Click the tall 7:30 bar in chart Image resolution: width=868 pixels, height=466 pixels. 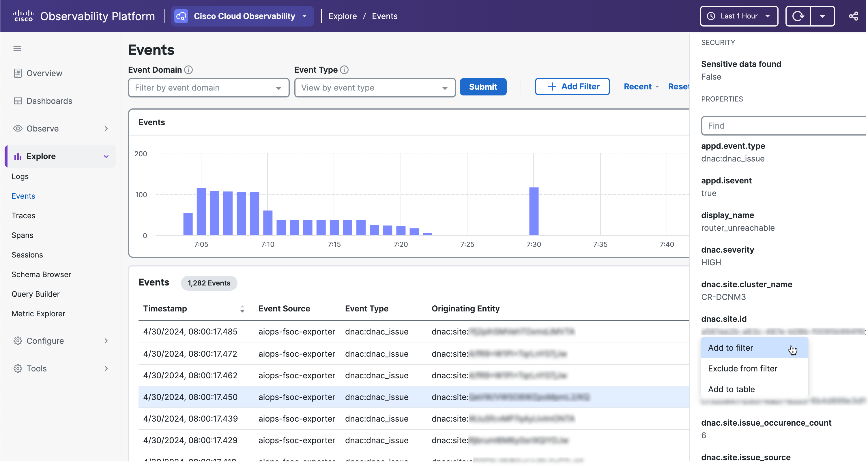[534, 211]
